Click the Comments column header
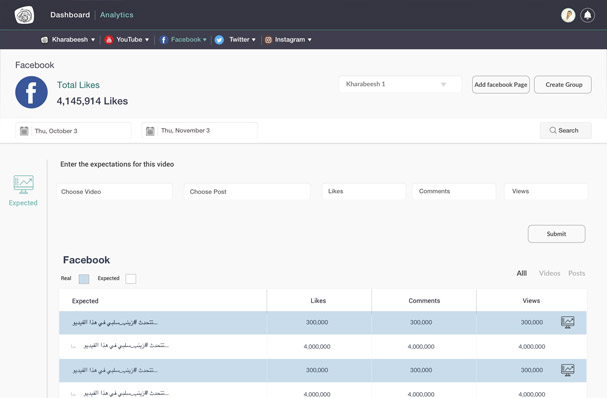Viewport: 607px width, 398px height. (x=424, y=300)
